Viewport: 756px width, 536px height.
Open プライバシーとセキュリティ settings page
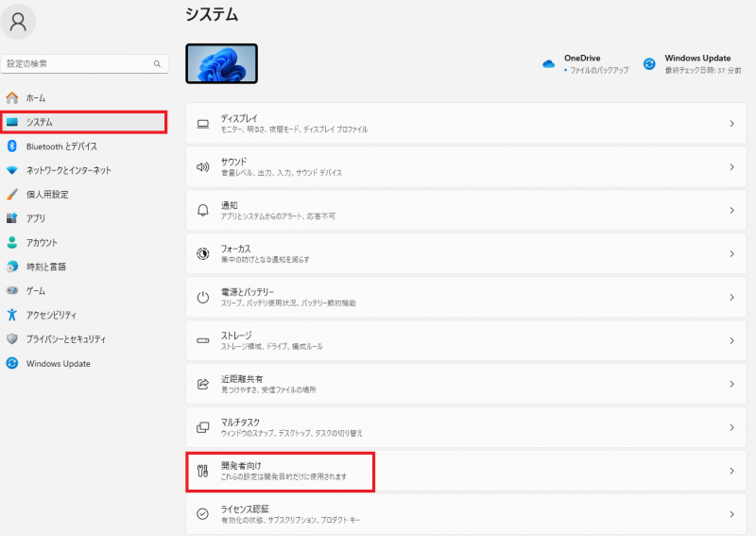click(x=65, y=338)
